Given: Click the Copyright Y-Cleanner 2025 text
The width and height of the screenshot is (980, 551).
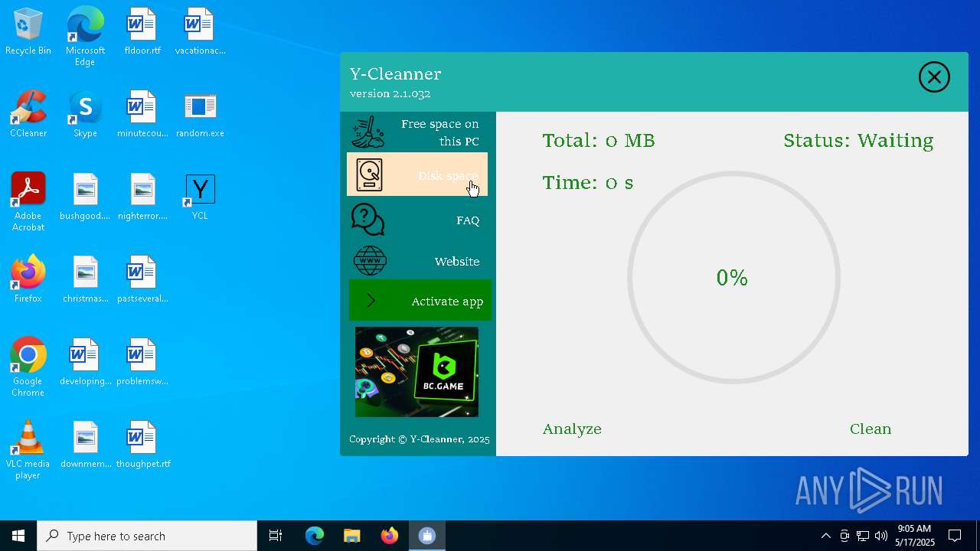Looking at the screenshot, I should (419, 439).
